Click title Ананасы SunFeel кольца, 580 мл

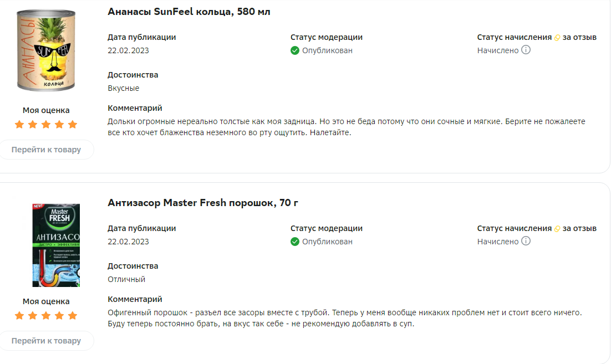point(189,12)
